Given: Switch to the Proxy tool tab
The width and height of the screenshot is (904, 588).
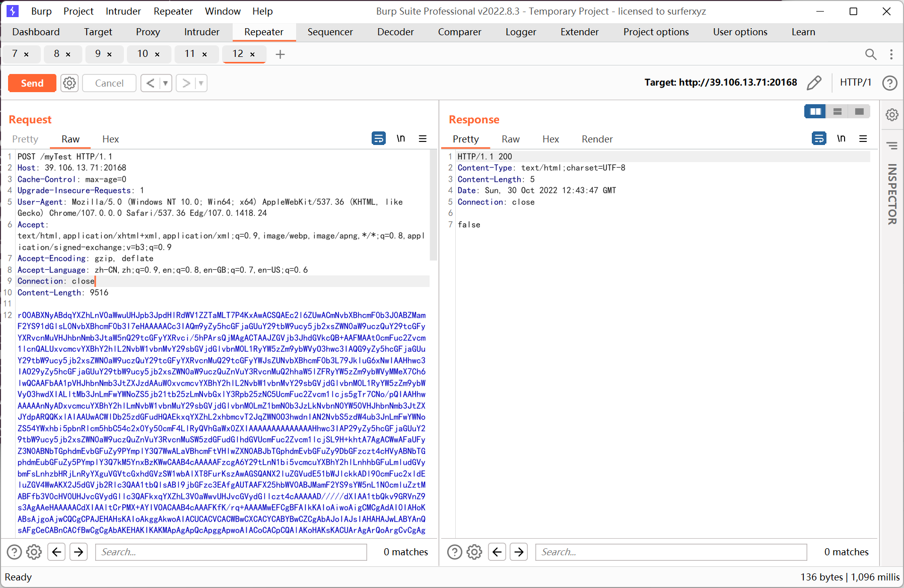Looking at the screenshot, I should point(148,32).
